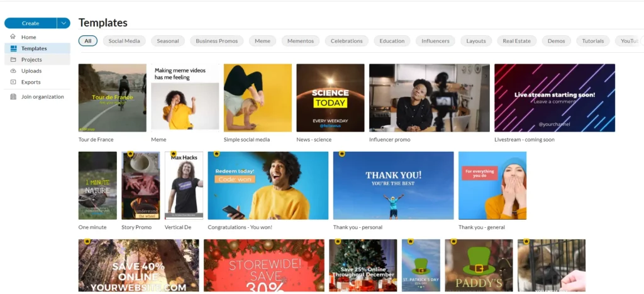This screenshot has height=294, width=644.
Task: Click the 'Tour de France' caption text
Action: click(x=96, y=140)
